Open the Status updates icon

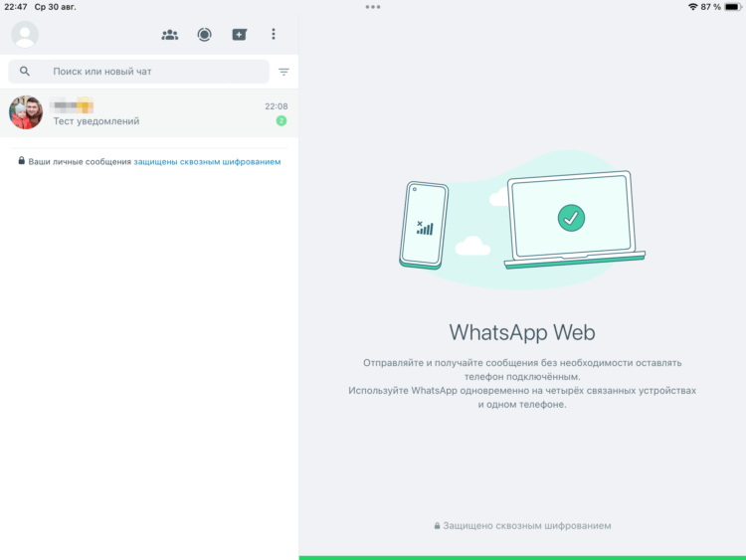[x=205, y=34]
